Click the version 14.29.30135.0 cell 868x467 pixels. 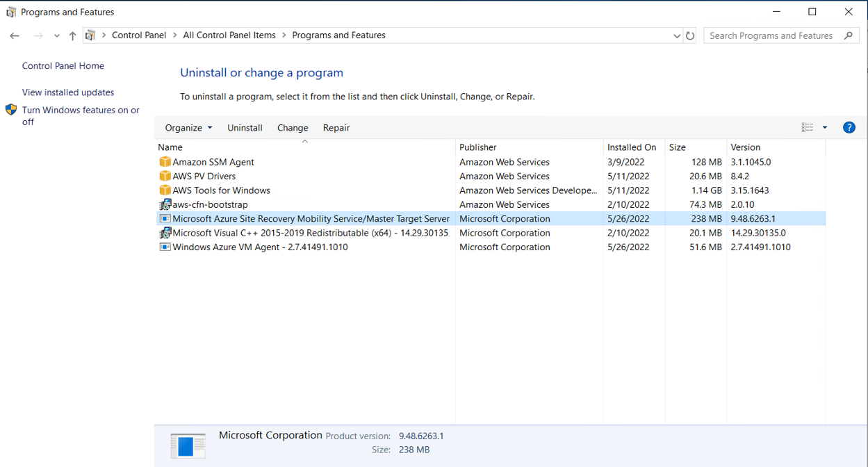758,233
